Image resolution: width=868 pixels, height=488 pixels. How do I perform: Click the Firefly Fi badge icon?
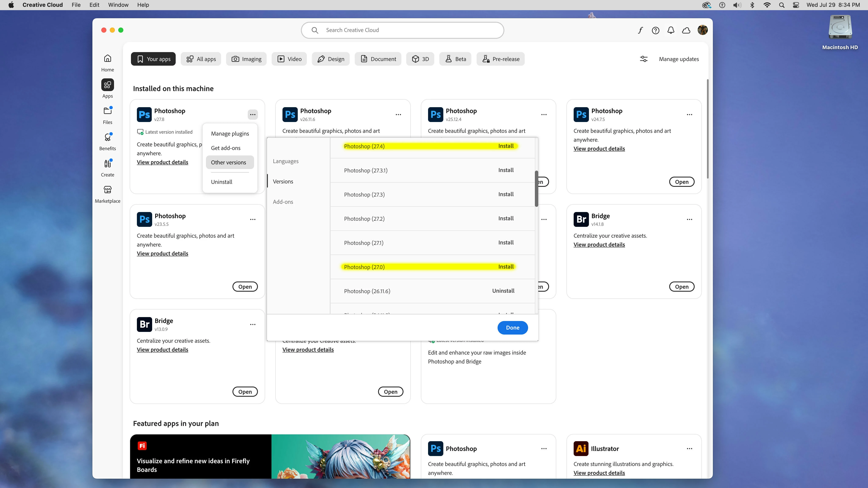pyautogui.click(x=142, y=446)
